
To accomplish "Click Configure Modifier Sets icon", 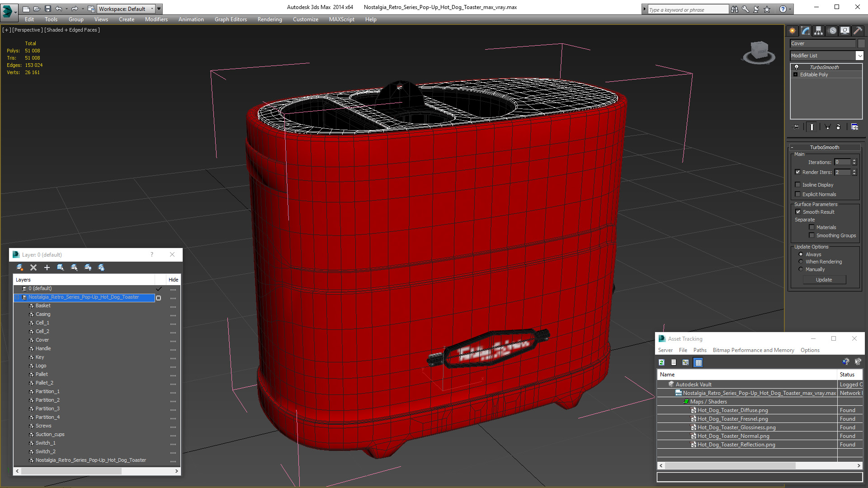I will (x=854, y=127).
